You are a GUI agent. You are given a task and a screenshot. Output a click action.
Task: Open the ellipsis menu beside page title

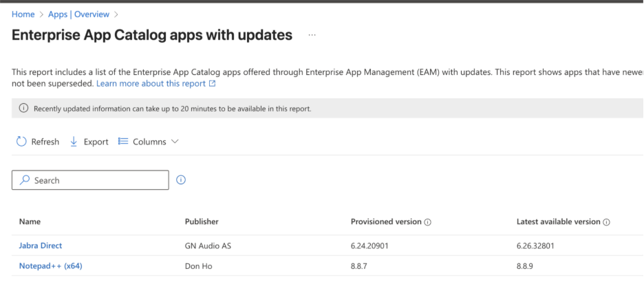click(312, 35)
